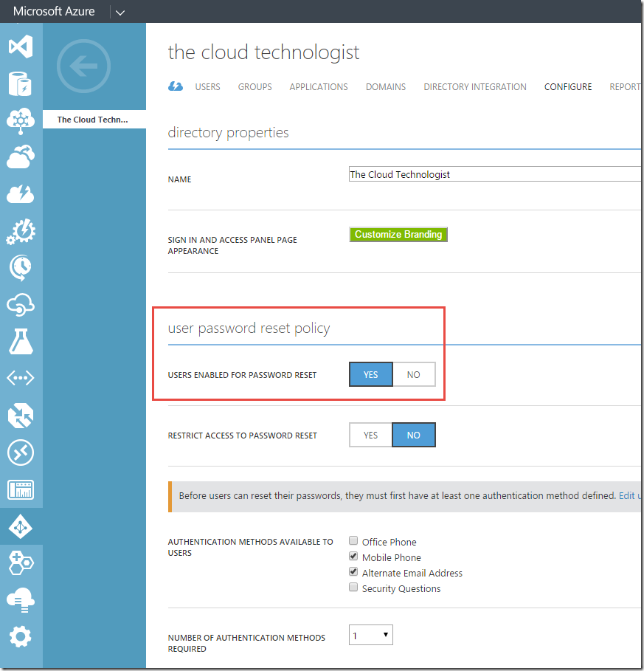Click the Customize Branding button
Viewport: 644px width, 671px height.
point(398,235)
